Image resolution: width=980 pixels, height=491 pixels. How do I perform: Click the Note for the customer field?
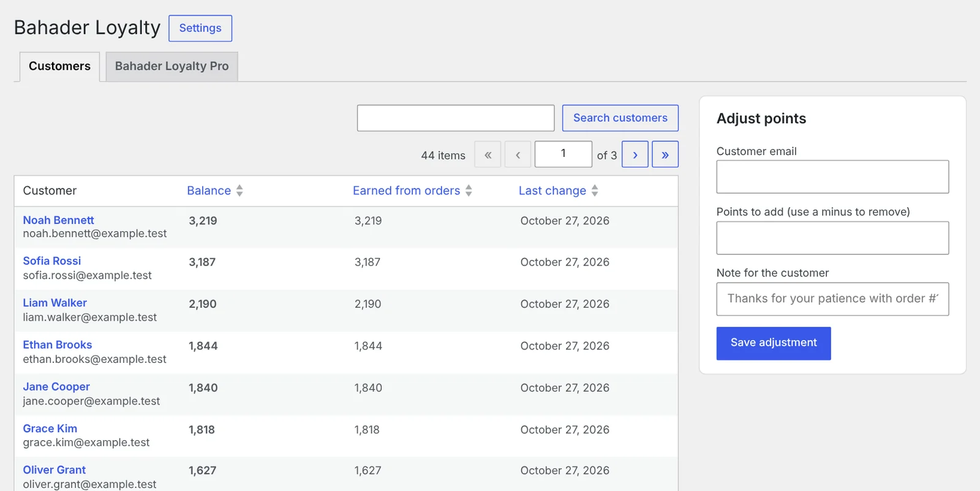(832, 299)
